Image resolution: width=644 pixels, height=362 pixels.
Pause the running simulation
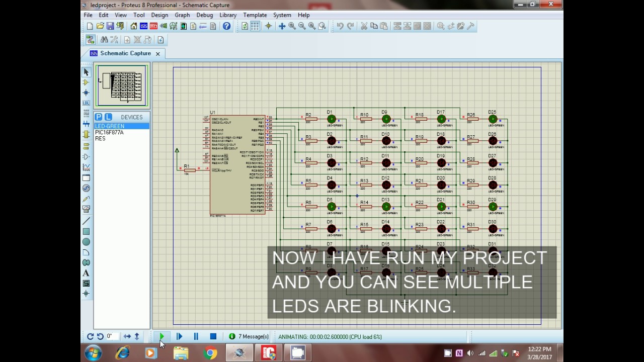point(196,336)
